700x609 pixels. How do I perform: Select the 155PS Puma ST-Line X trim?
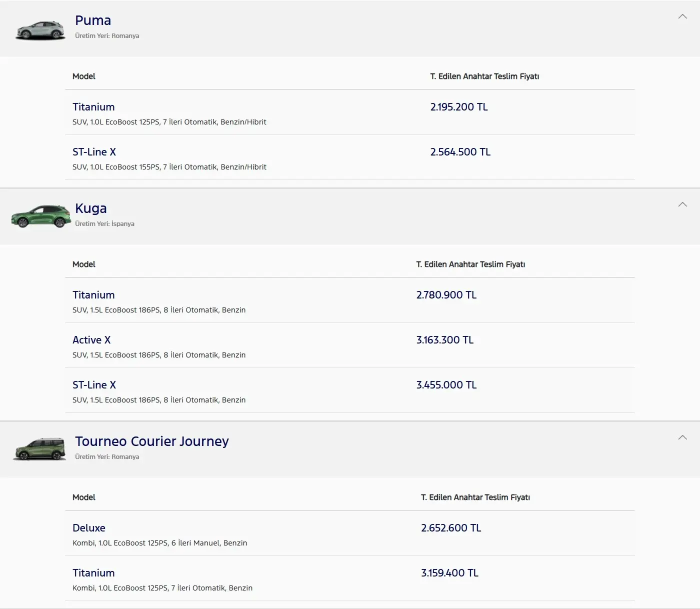94,152
